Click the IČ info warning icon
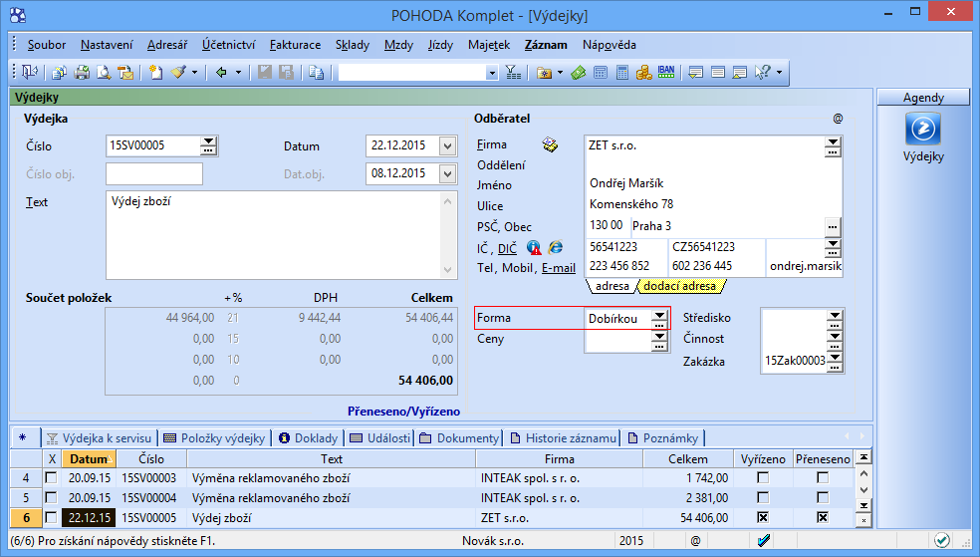The width and height of the screenshot is (980, 557). pos(534,247)
